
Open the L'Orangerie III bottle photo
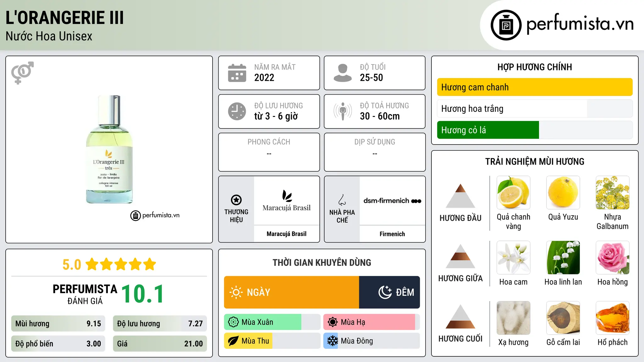point(109,150)
